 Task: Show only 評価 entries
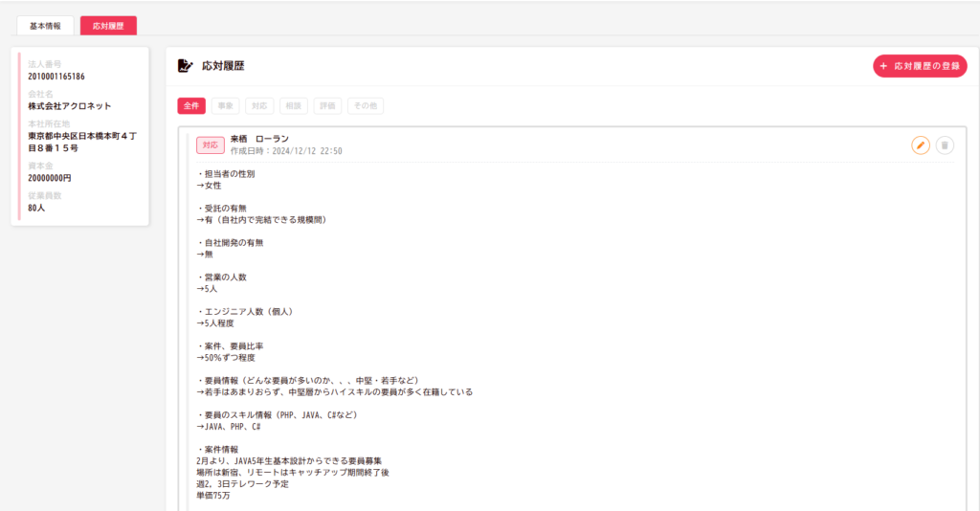[x=327, y=106]
